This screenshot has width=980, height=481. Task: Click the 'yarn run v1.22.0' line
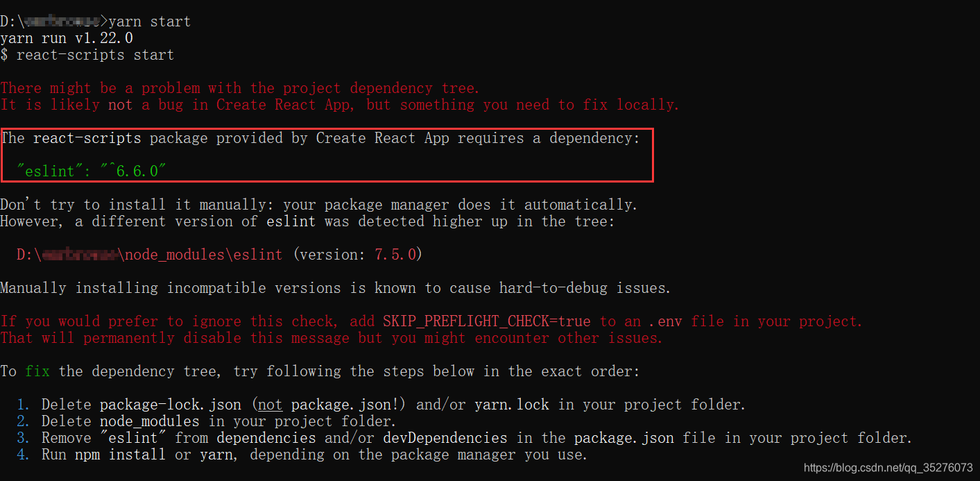pos(67,38)
